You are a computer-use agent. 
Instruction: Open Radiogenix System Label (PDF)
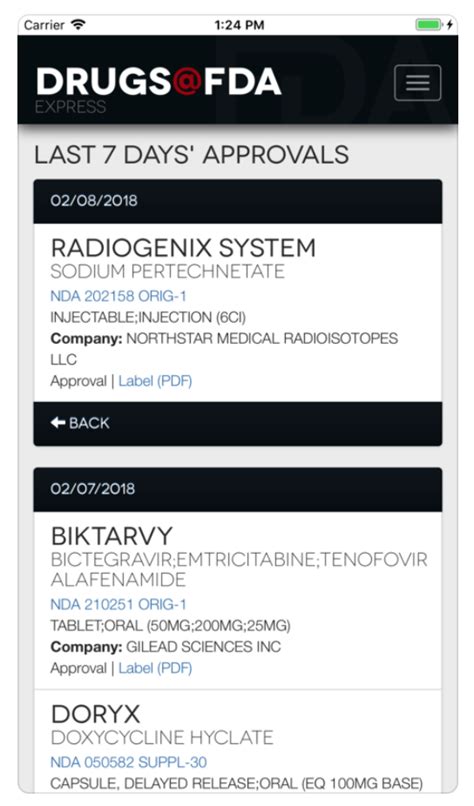pos(155,381)
